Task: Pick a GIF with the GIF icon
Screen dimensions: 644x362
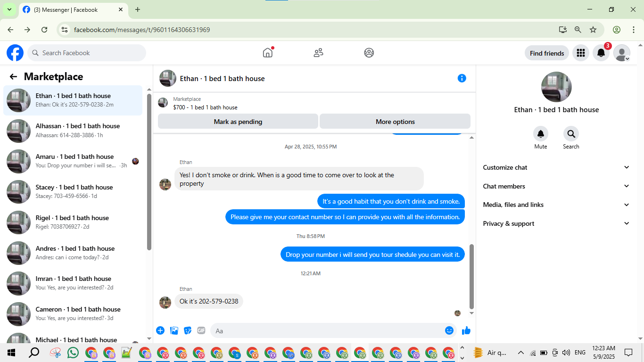Action: (x=201, y=330)
